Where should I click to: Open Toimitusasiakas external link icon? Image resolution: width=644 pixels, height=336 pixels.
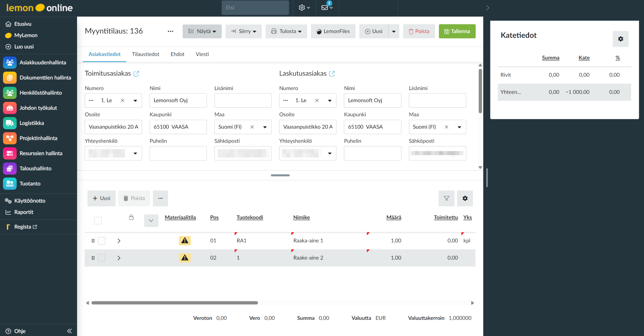pos(136,74)
